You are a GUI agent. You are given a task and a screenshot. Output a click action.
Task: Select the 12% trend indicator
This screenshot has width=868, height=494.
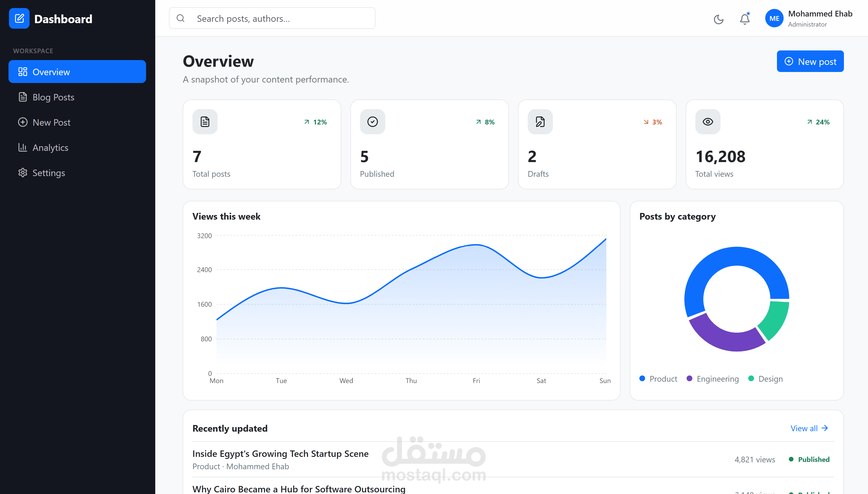click(x=316, y=122)
